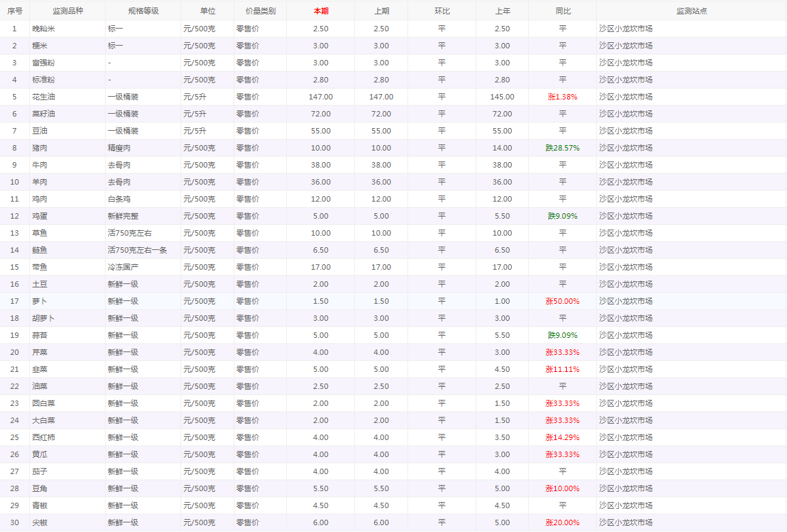
Task: Select the 涨50.00% value in the 萝卜 row
Action: pos(562,301)
